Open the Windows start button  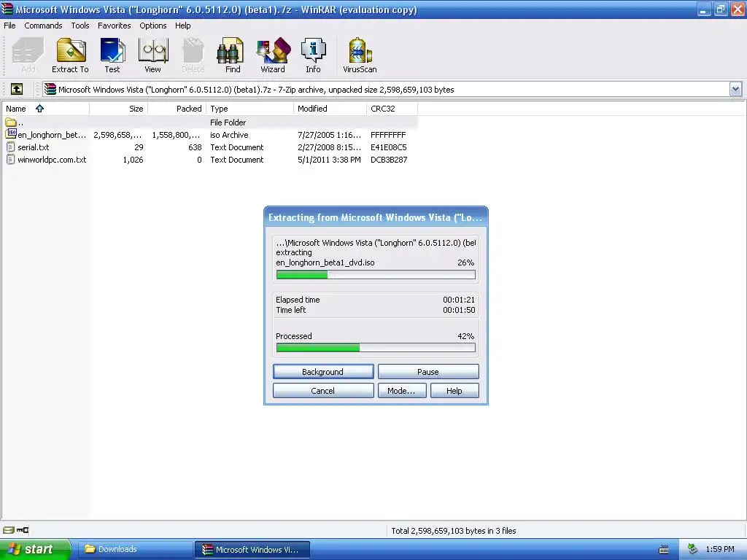click(x=35, y=550)
